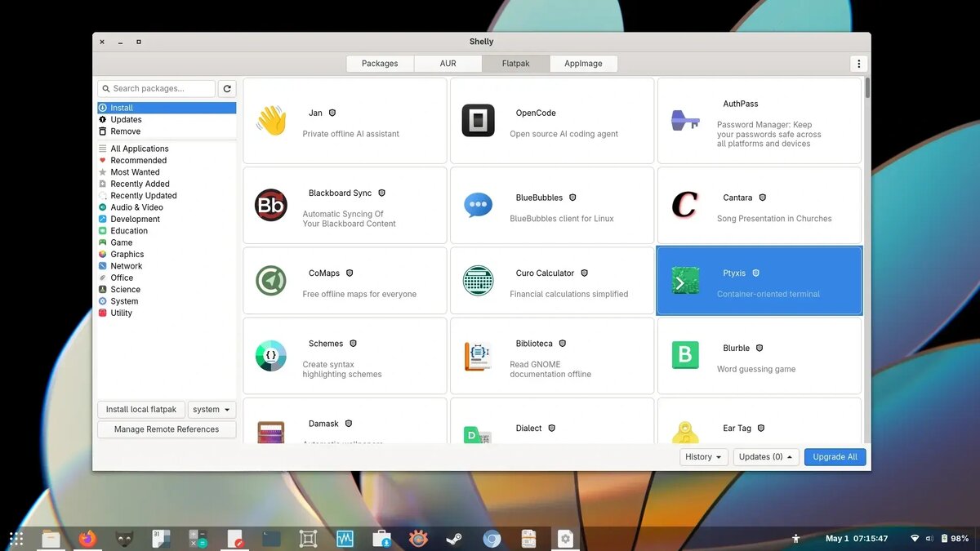Click the Blackboard Sync Bb icon
The width and height of the screenshot is (980, 551).
click(x=271, y=205)
